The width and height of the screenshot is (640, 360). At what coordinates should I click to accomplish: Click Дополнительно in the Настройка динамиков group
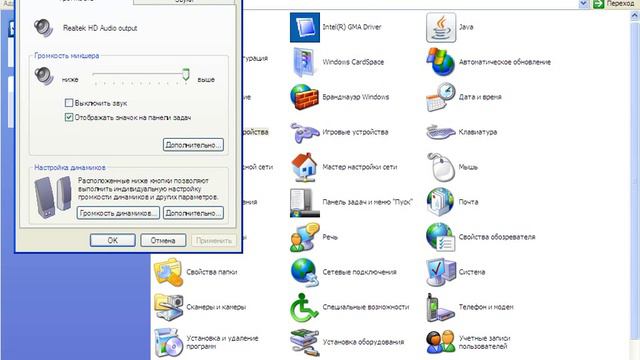[x=193, y=213]
